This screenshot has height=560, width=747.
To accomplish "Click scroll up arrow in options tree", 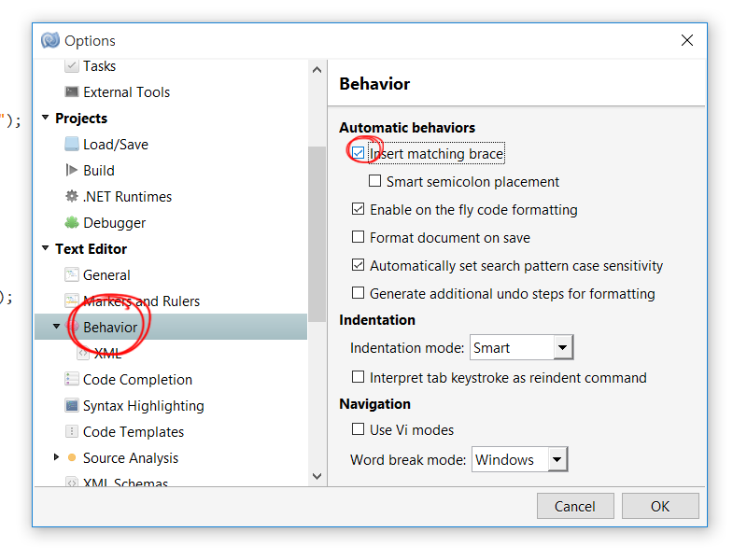I will pos(317,70).
